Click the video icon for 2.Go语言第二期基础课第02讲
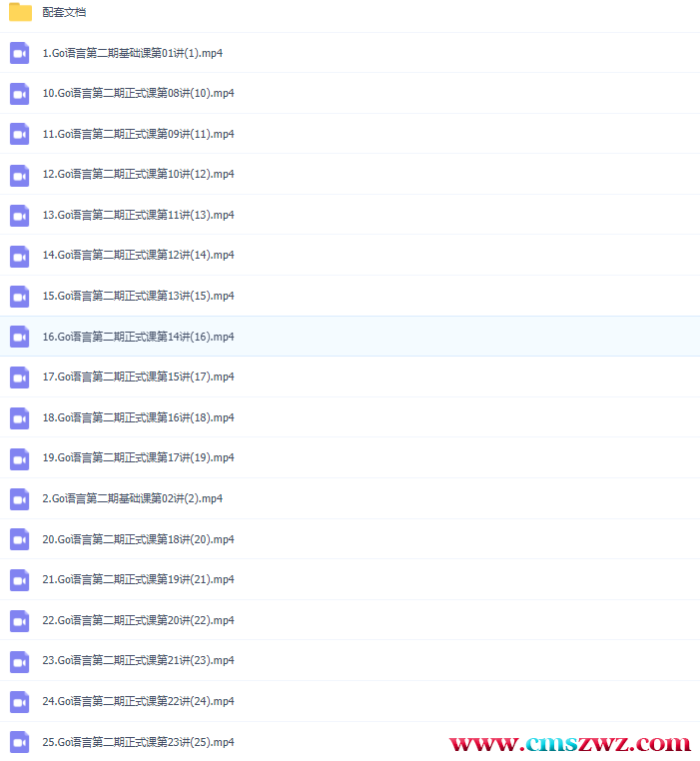700x761 pixels. [20, 498]
